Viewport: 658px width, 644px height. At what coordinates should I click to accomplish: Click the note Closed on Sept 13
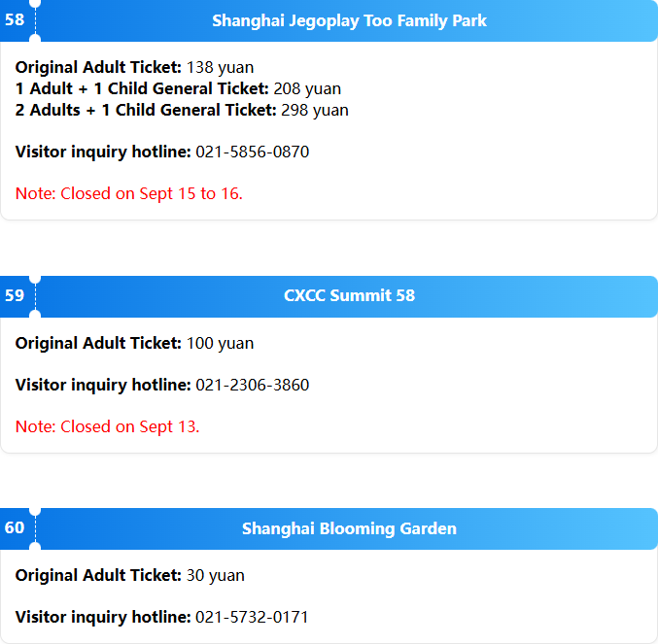point(108,426)
